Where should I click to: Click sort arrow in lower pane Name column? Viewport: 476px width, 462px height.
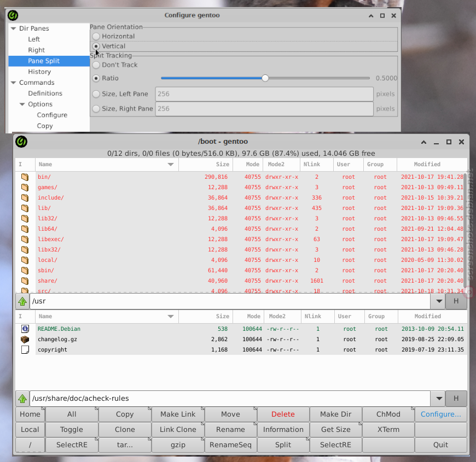(x=171, y=317)
